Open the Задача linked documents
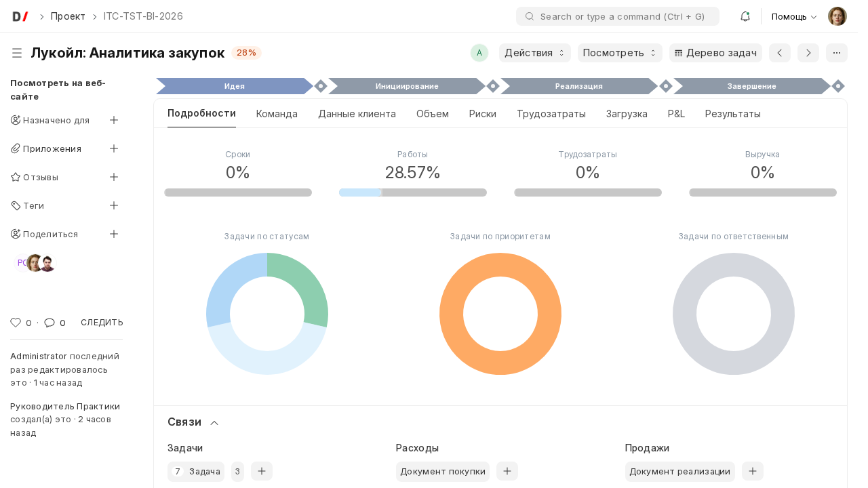Image resolution: width=868 pixels, height=488 pixels. pos(196,471)
